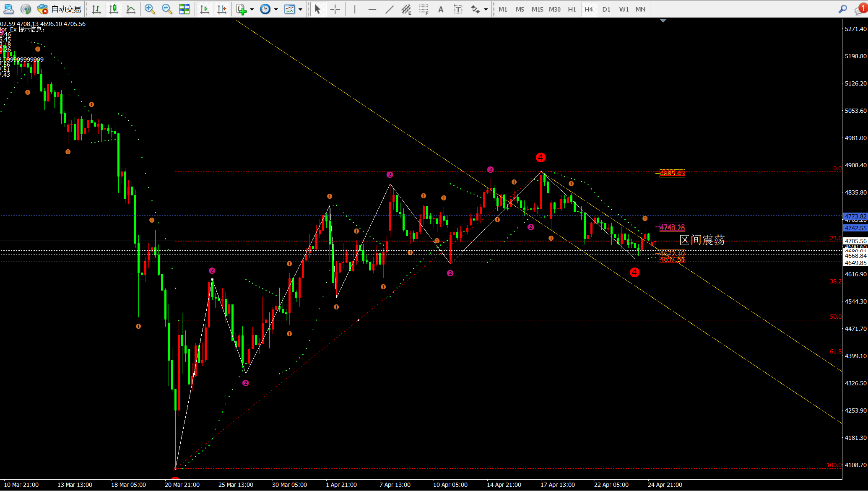
Task: Select the Fibonacci retracement tool
Action: [424, 9]
